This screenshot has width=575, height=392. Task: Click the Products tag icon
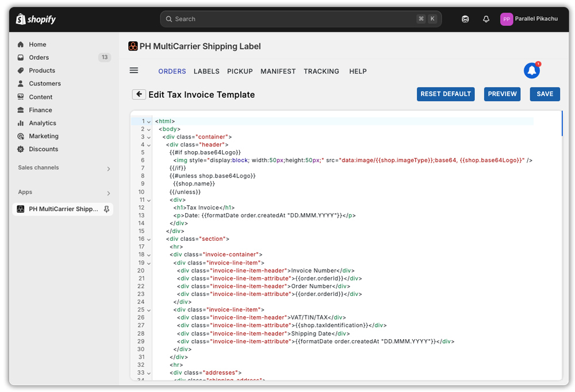tap(21, 70)
